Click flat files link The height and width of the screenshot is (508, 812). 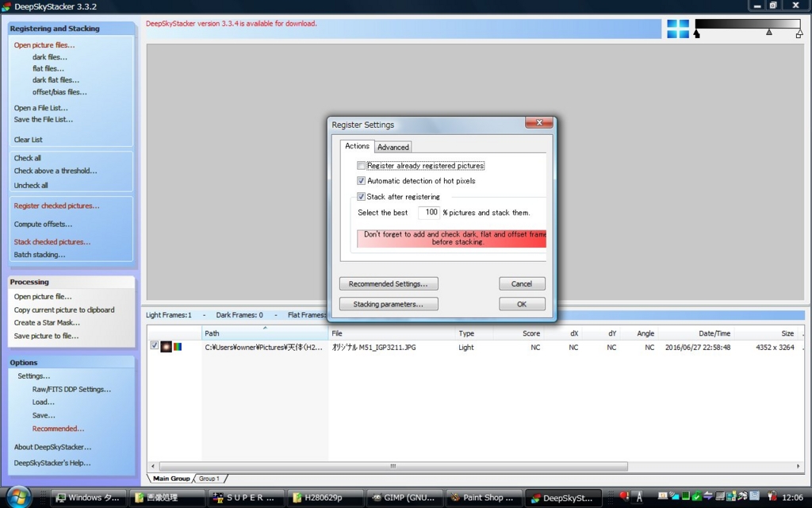click(x=48, y=68)
